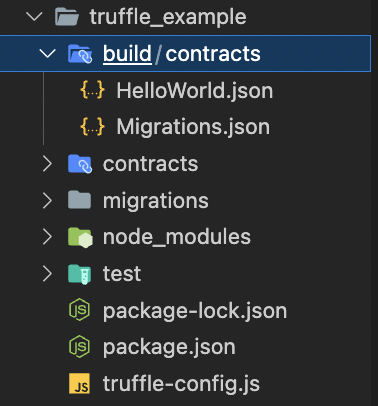Click the truffle_example open folder icon
378x406 pixels.
[67, 17]
